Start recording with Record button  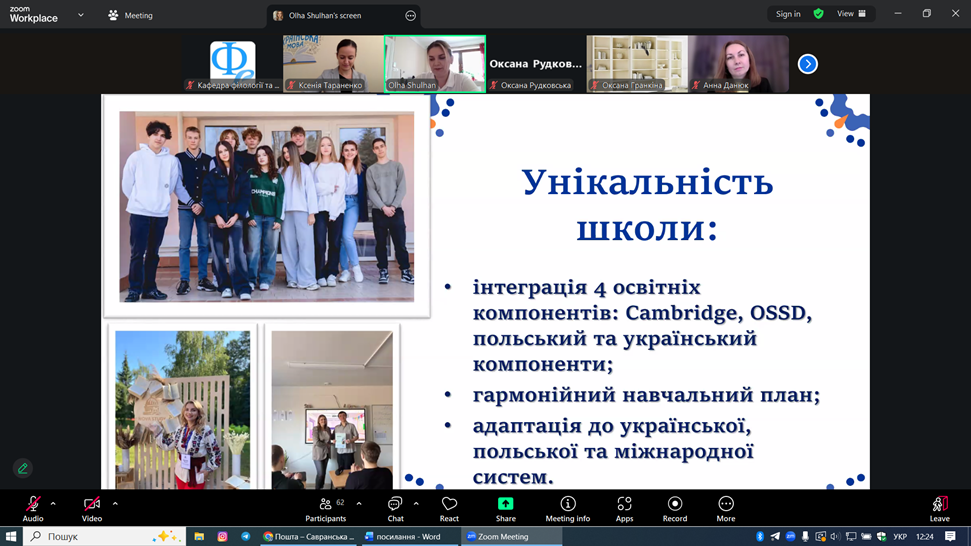pyautogui.click(x=675, y=508)
